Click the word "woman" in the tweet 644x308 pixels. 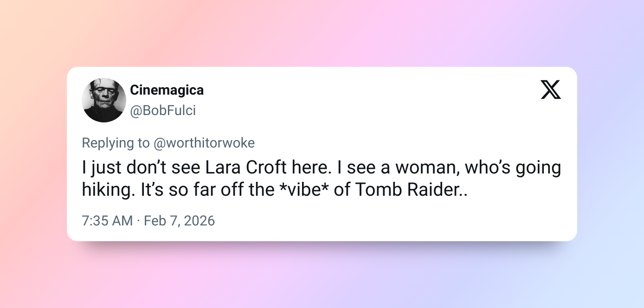coord(424,167)
